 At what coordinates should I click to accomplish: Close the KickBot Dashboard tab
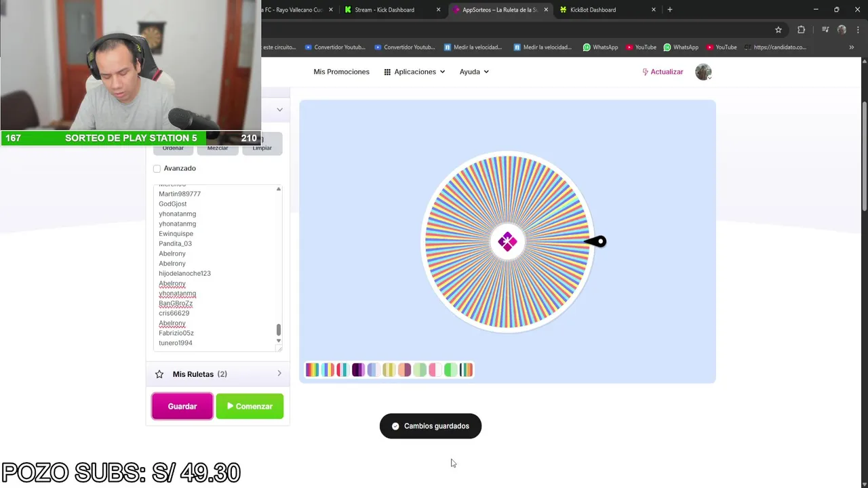tap(654, 9)
